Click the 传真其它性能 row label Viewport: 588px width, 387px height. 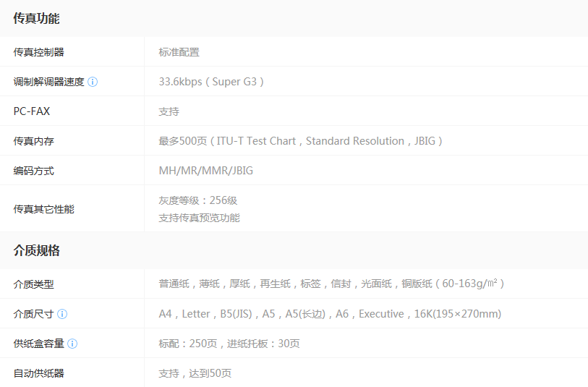(43, 209)
